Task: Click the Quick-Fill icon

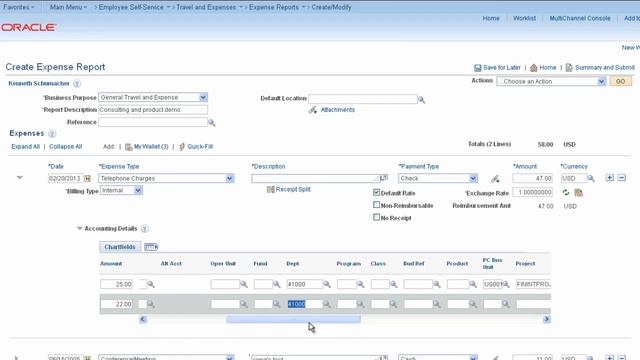Action: coord(182,147)
